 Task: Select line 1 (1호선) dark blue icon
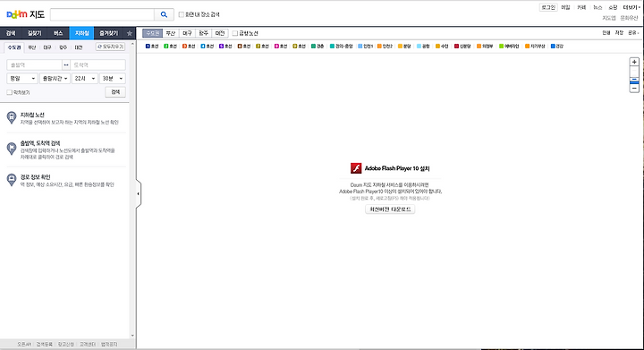point(148,47)
